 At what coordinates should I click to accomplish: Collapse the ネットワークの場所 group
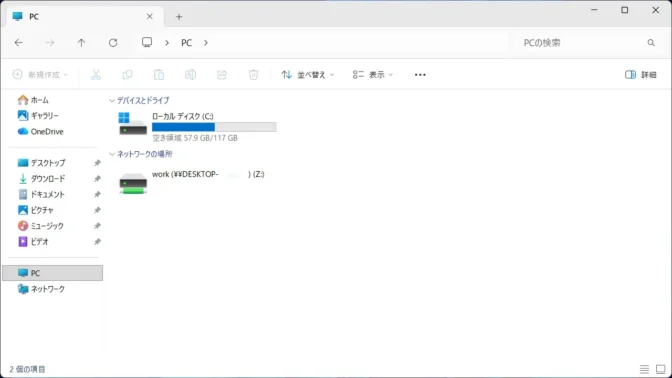(112, 154)
